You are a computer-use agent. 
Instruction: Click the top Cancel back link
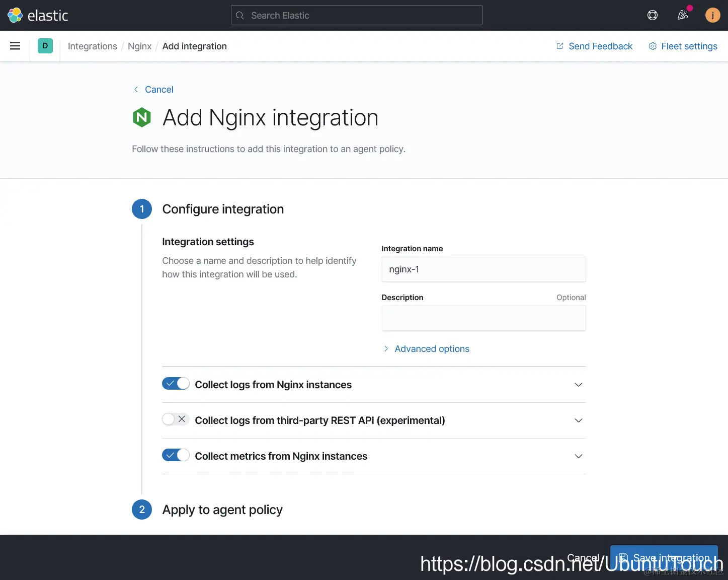click(x=153, y=89)
